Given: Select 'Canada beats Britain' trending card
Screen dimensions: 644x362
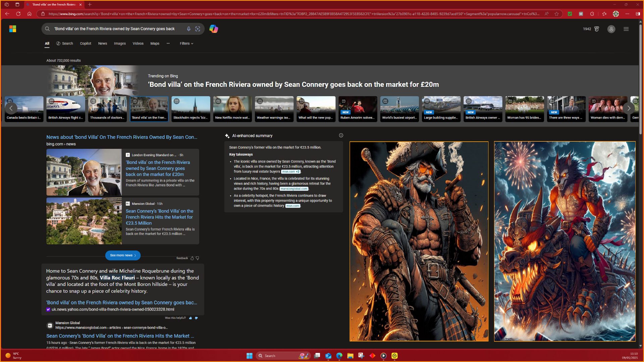Looking at the screenshot, I should point(24,109).
